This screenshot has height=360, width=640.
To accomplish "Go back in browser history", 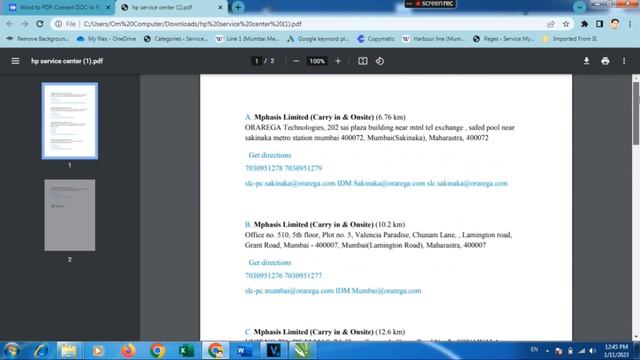I will 10,24.
